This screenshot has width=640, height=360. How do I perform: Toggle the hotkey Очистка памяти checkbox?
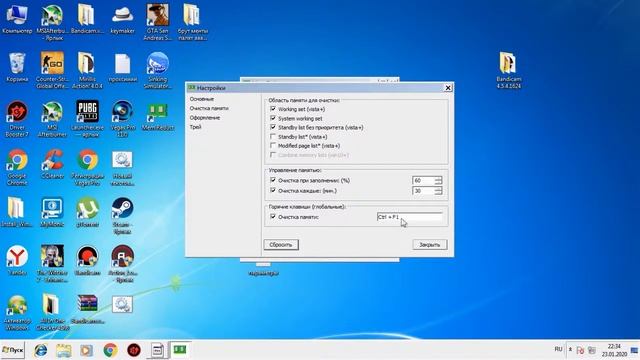tap(273, 217)
